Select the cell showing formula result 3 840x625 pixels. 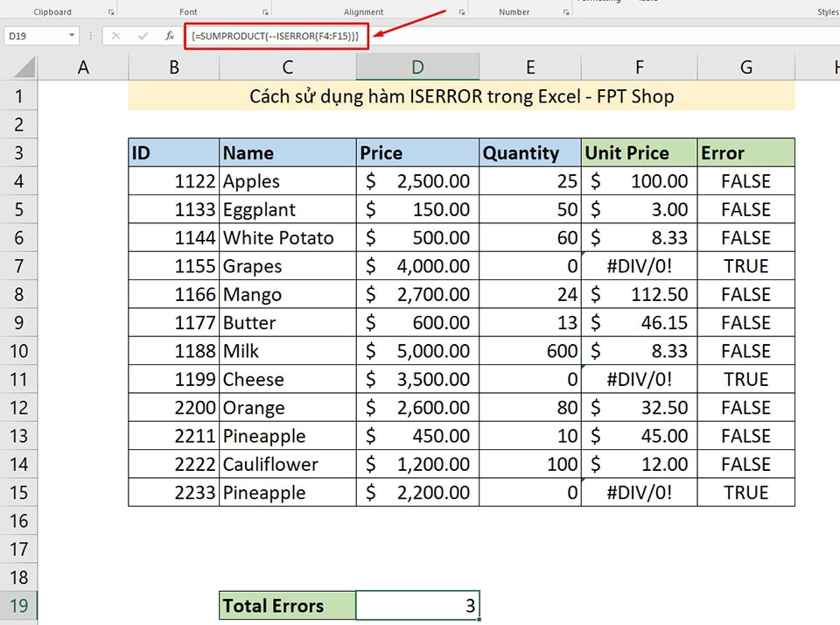coord(417,605)
